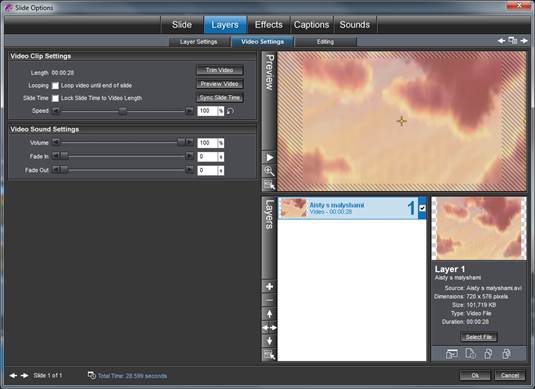The width and height of the screenshot is (535, 389).
Task: Go to the Sounds tab
Action: pos(355,25)
